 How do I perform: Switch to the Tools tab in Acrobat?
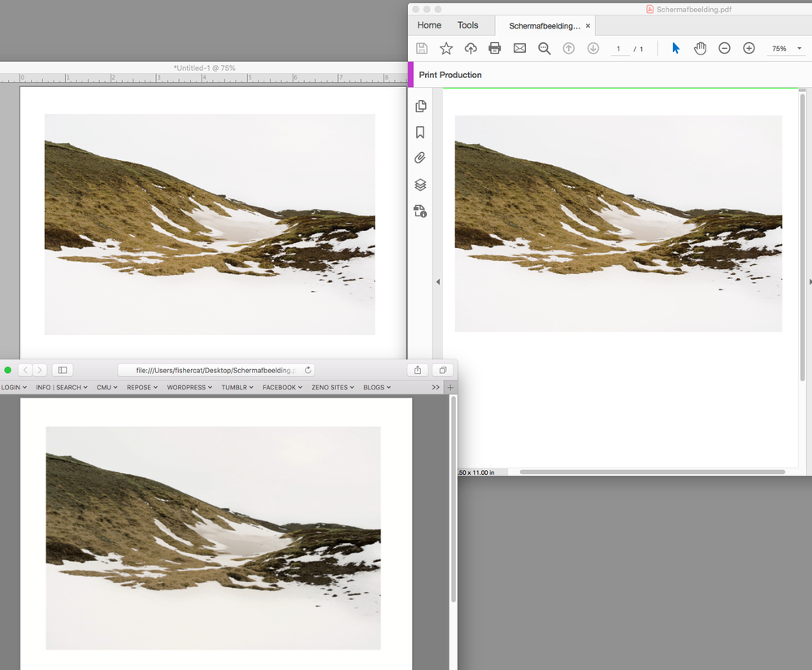coord(467,25)
